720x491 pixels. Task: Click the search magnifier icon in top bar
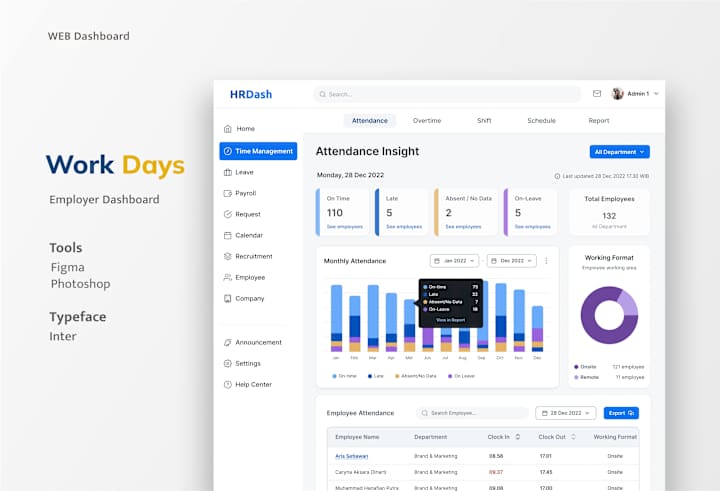point(322,94)
